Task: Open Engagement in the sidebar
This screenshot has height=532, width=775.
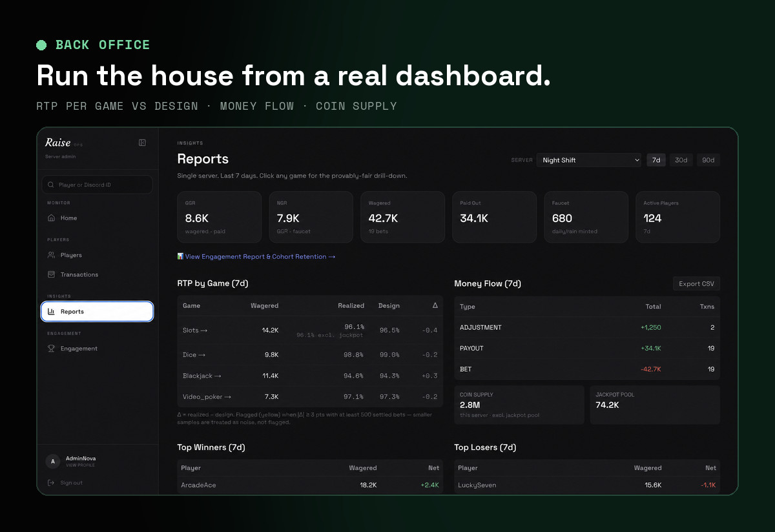Action: (x=98, y=349)
